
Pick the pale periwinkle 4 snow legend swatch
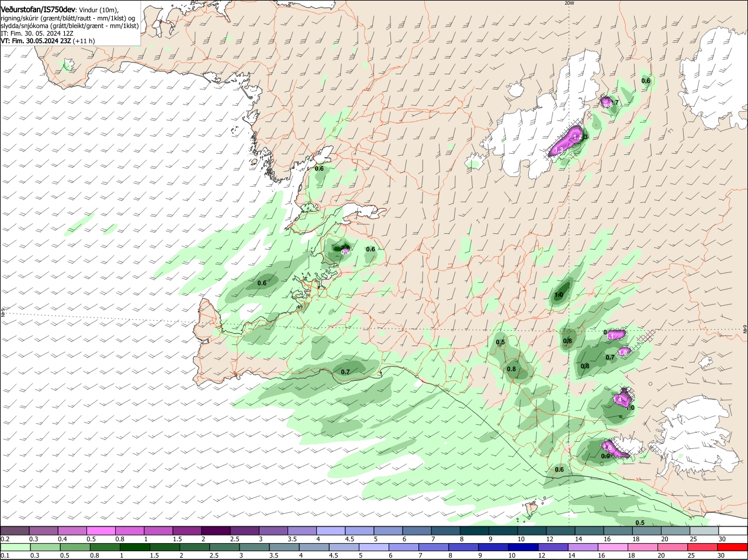(331, 530)
